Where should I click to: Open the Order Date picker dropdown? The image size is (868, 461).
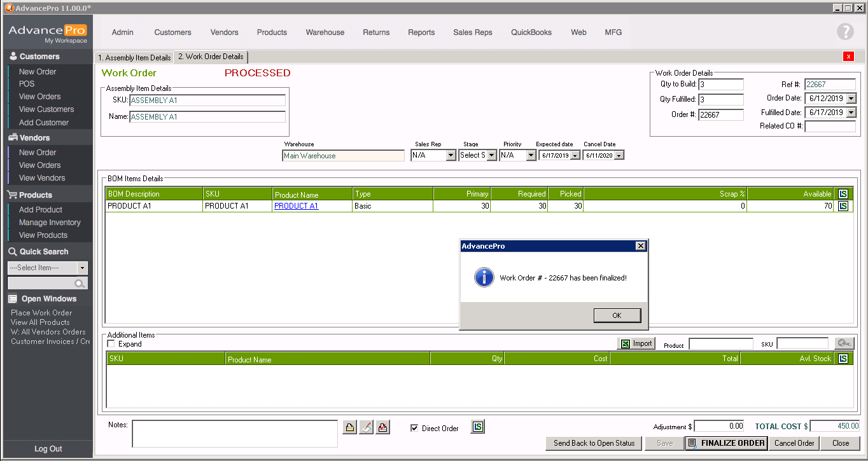click(x=851, y=99)
